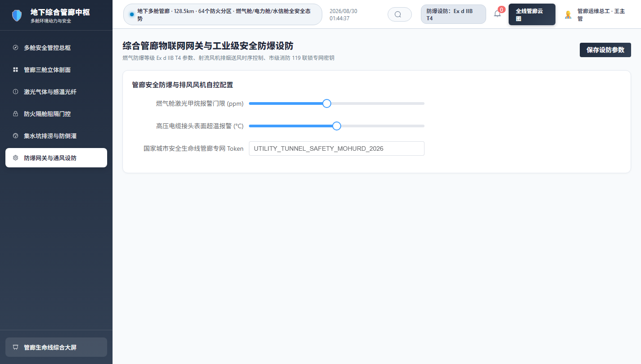Open the search magnifier icon in the header
The image size is (641, 364).
coord(398,14)
